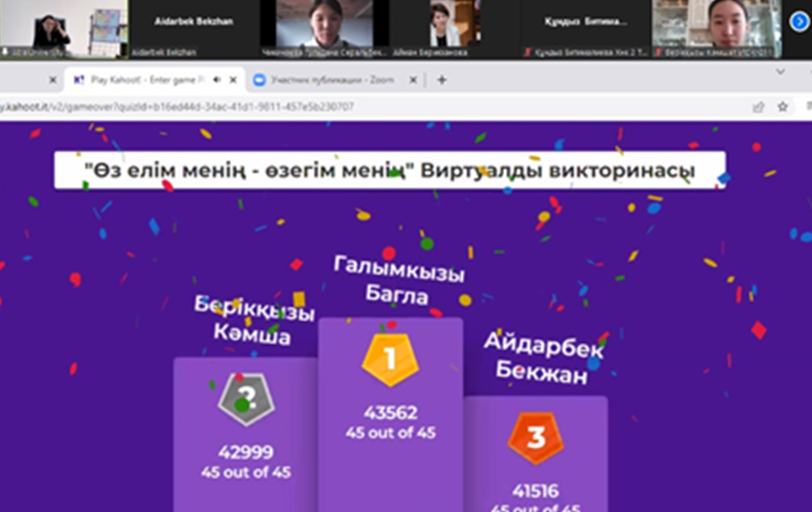Click the share page icon in address bar
Image resolution: width=812 pixels, height=512 pixels.
[x=758, y=106]
